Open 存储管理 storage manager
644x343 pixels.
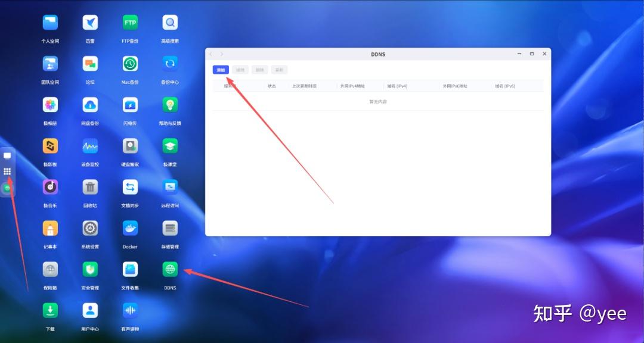click(170, 229)
